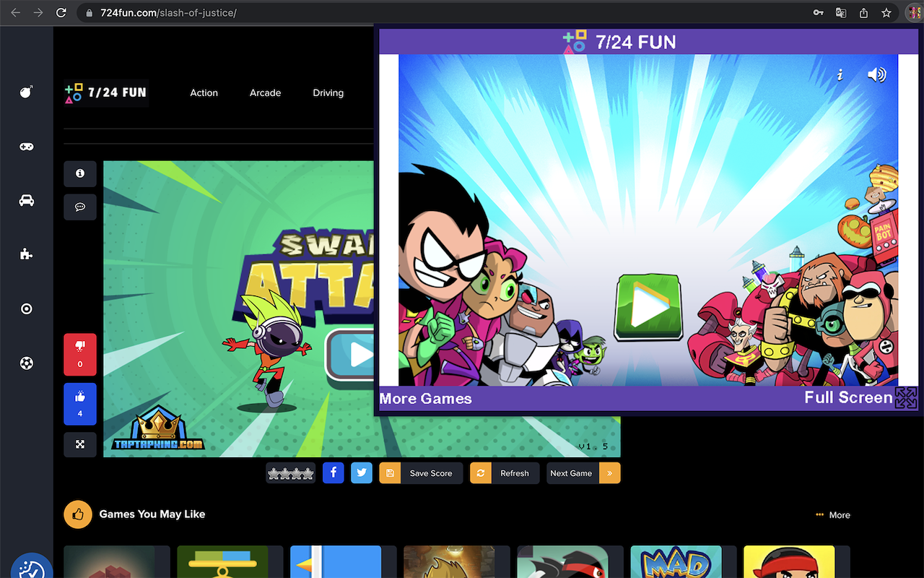
Task: Click the Full Screen expand icon in popup
Action: (906, 398)
